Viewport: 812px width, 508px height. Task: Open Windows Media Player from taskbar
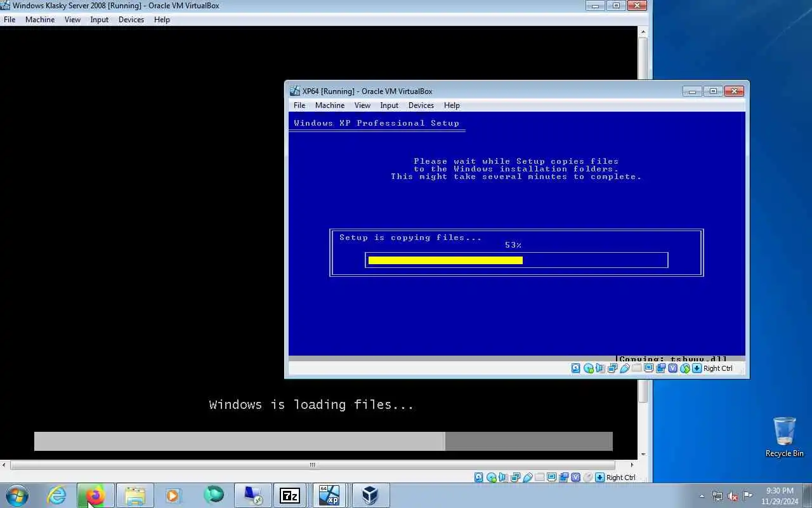point(173,495)
